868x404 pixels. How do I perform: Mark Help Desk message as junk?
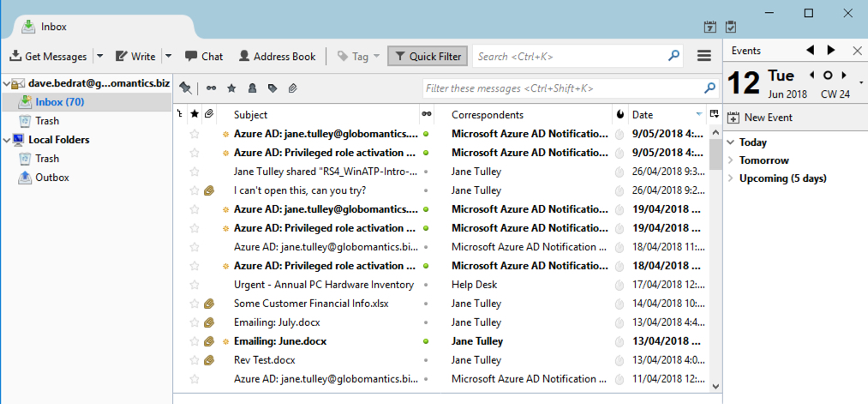point(620,285)
